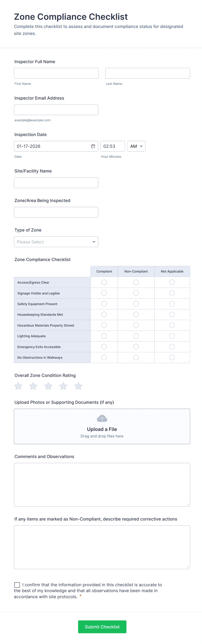
Task: Set rating to three stars
Action: click(48, 386)
